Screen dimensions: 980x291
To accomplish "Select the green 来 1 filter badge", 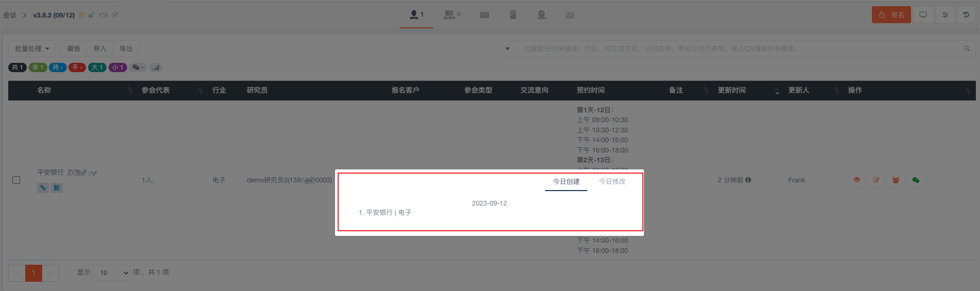I will (x=38, y=67).
